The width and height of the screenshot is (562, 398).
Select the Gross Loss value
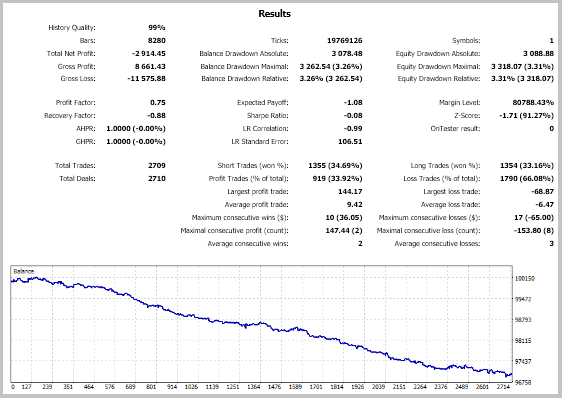point(147,79)
